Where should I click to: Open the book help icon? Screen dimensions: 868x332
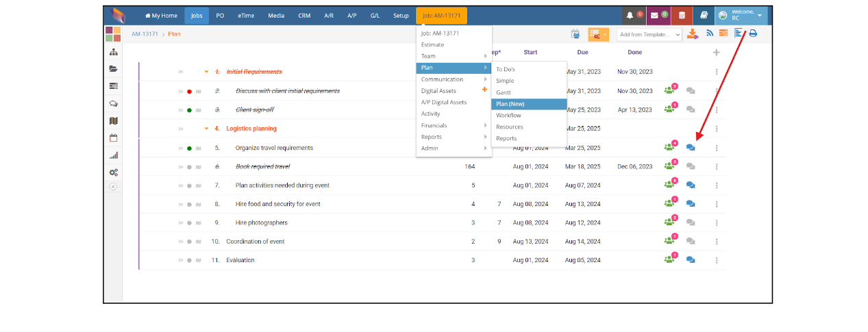pos(703,15)
